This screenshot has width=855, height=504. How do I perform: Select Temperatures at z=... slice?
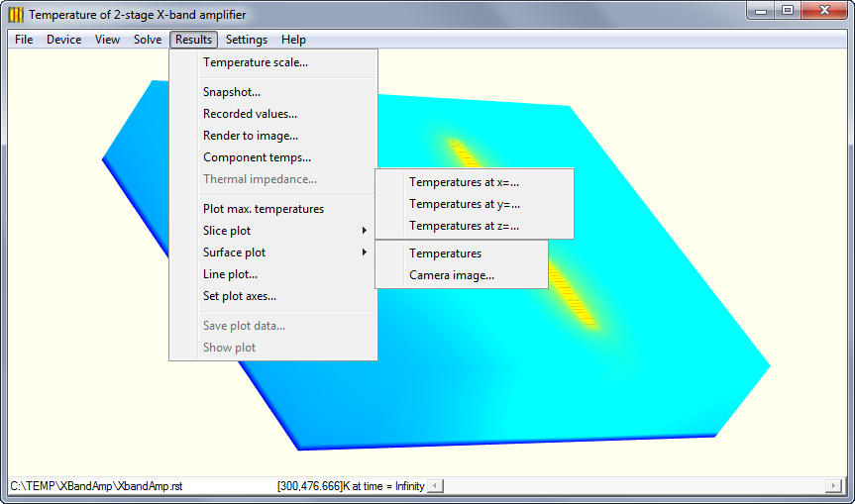tap(475, 226)
